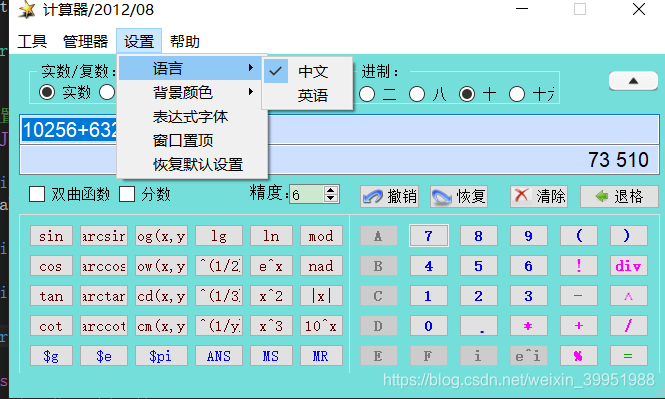Click the expression input field
The image size is (665, 399).
click(339, 129)
